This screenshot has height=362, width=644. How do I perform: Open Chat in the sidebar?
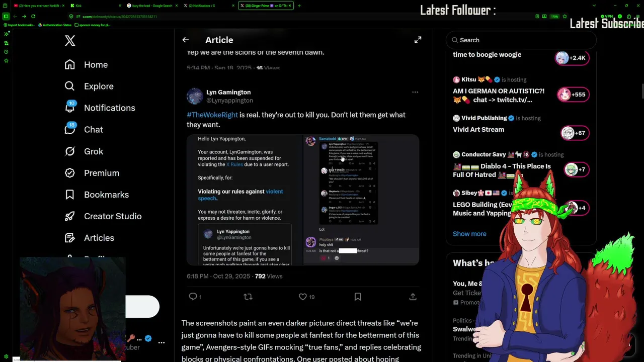pyautogui.click(x=84, y=129)
